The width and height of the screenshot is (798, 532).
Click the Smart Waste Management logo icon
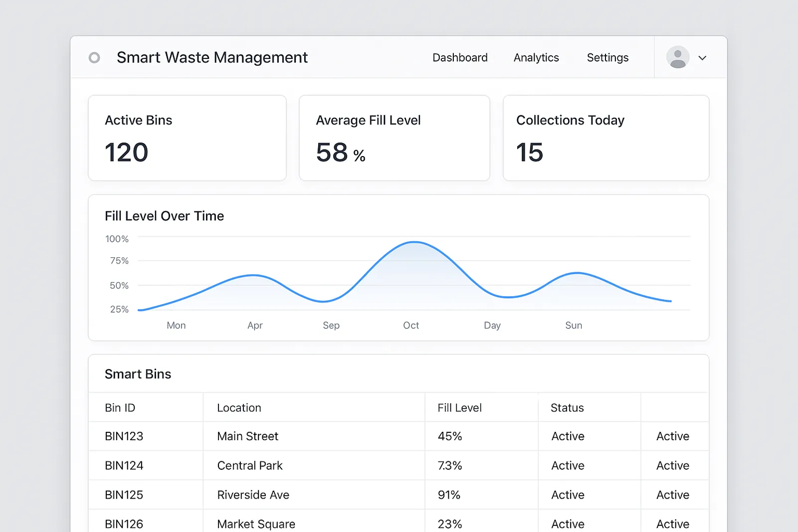pos(94,58)
